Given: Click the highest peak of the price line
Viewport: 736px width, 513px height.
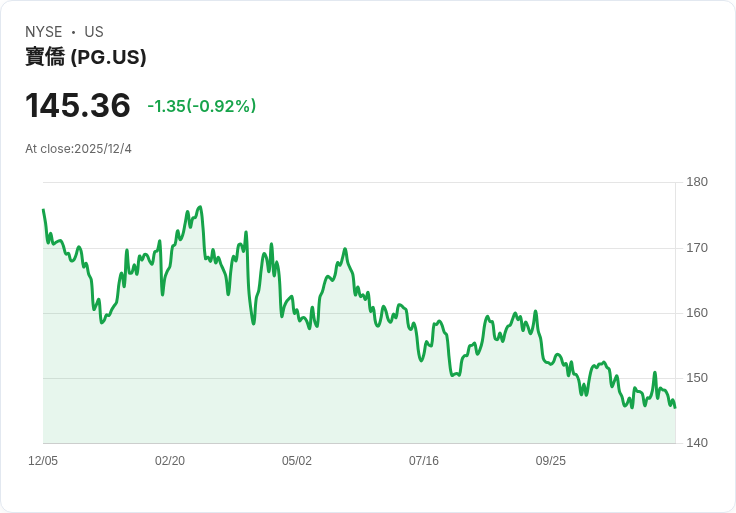Looking at the screenshot, I should tap(201, 207).
